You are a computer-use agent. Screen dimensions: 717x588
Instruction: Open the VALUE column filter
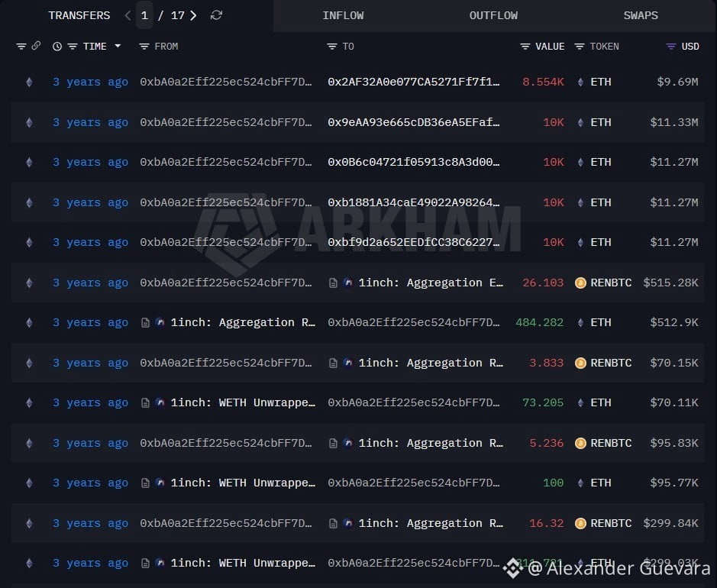pos(525,46)
